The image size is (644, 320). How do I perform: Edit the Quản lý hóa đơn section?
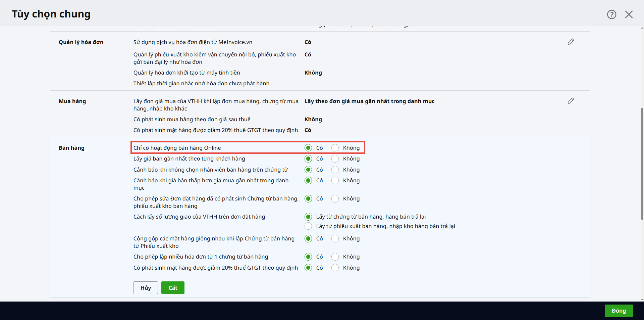tap(571, 42)
